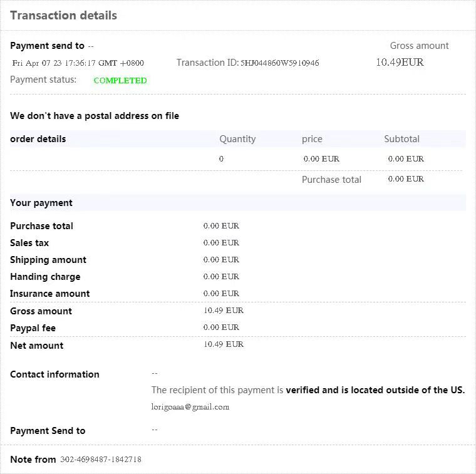Click the Quantity column header
Screen dimensions: 476x474
pos(237,139)
